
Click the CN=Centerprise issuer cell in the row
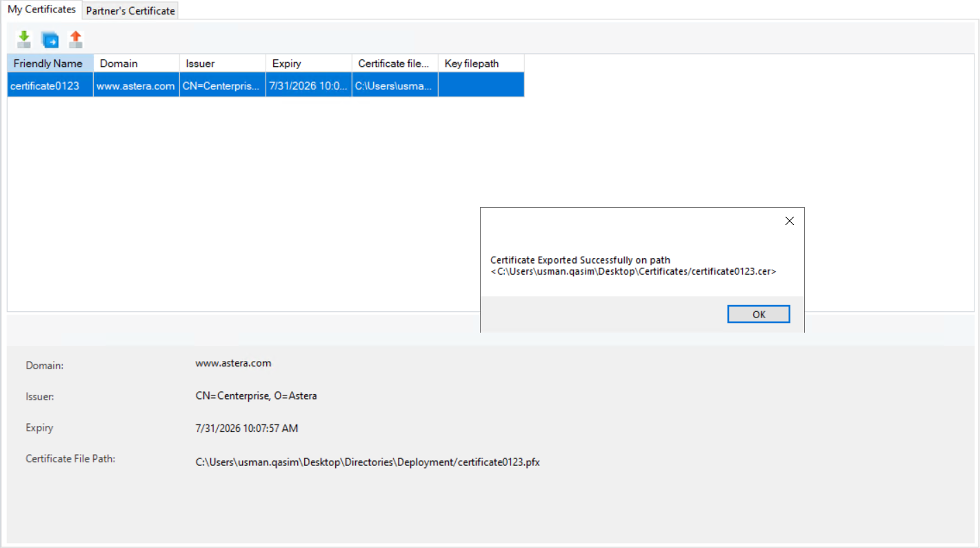[x=222, y=86]
